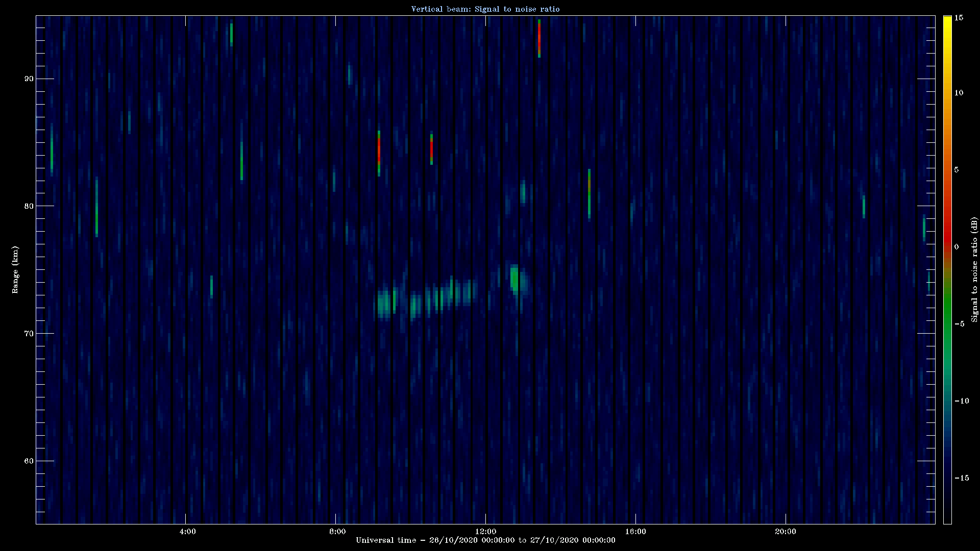Click the plot title 'Vertical beam: Signal to noise ratio'

tap(485, 9)
